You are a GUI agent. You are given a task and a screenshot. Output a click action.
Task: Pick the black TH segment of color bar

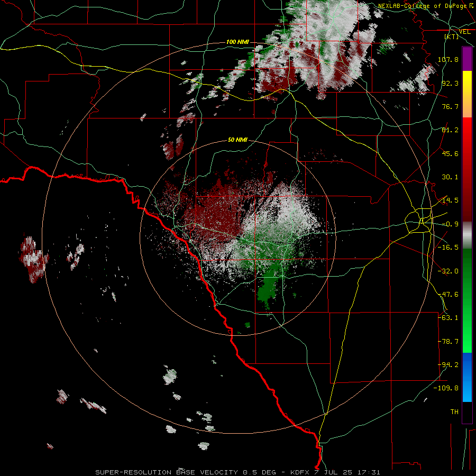click(467, 412)
